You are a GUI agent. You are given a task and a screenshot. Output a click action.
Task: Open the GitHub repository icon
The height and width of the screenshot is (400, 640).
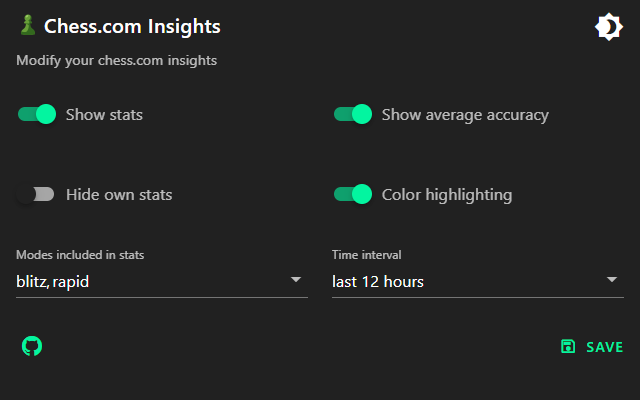tap(32, 346)
